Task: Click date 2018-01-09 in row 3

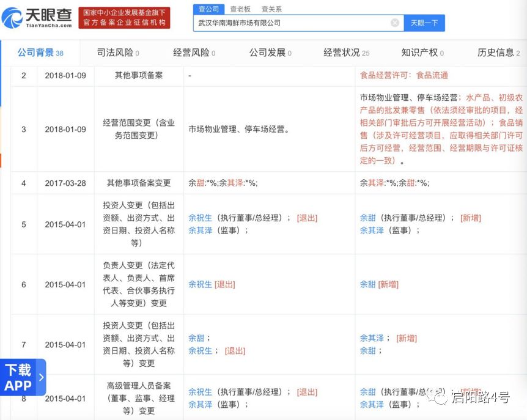Action: [x=65, y=130]
